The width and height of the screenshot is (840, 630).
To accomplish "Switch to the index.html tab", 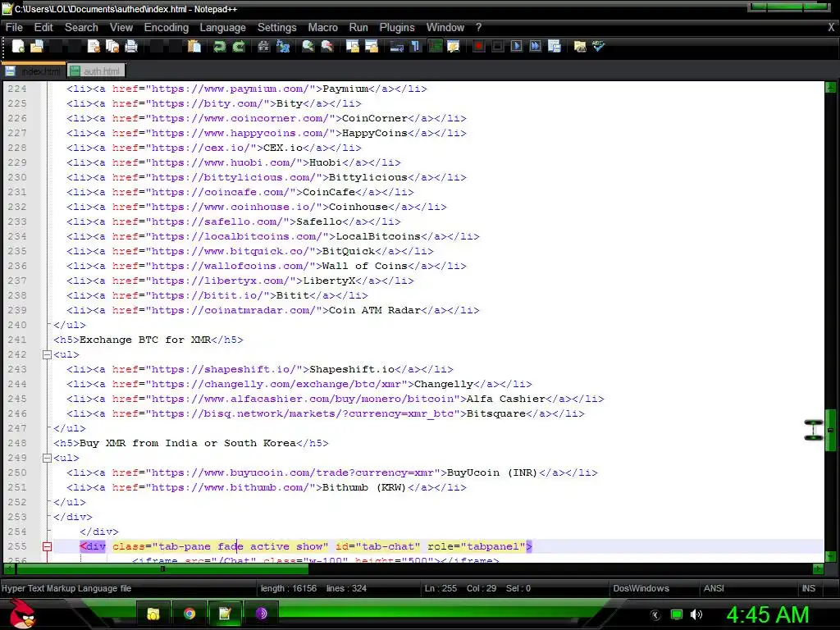I will 34,71.
